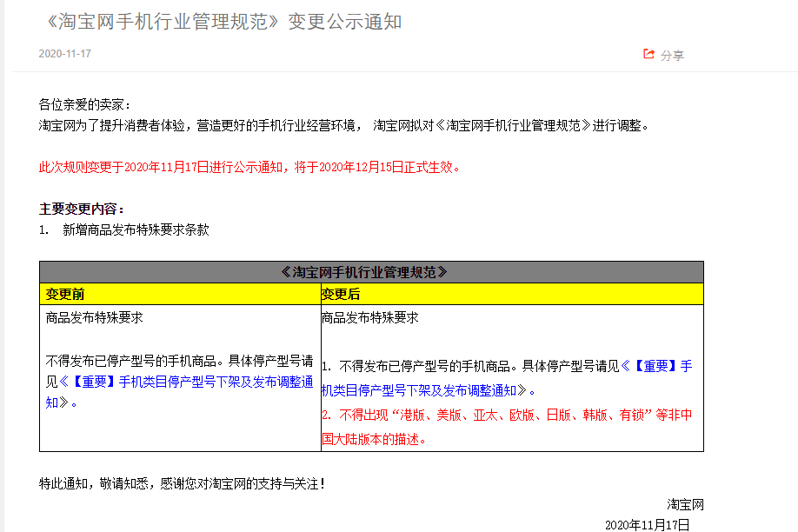Click 商品发布特殊要求 in the 变更前 column
The width and height of the screenshot is (798, 532).
click(x=94, y=317)
